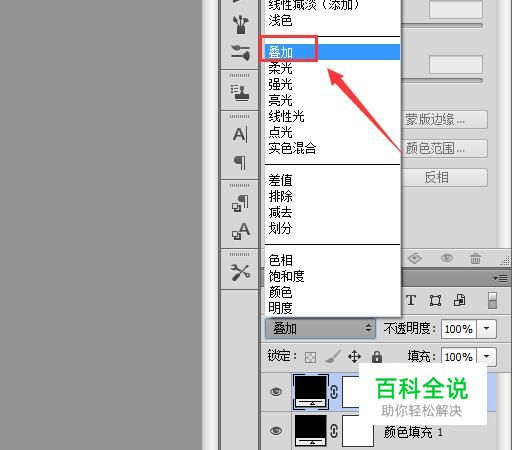Filter layers by type layers (T icon)
Image resolution: width=512 pixels, height=450 pixels.
pyautogui.click(x=411, y=300)
